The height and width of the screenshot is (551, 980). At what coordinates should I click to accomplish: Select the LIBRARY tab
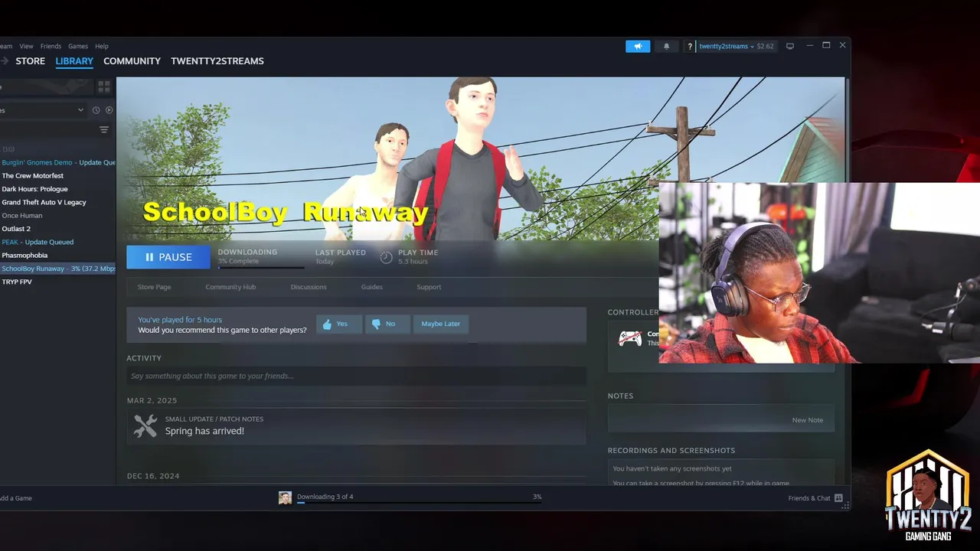(74, 61)
